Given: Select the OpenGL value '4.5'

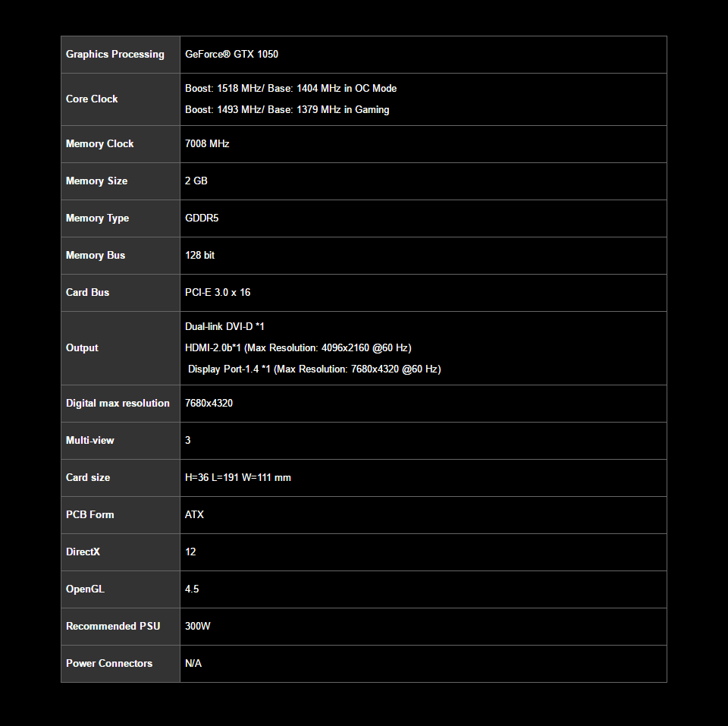Looking at the screenshot, I should [192, 589].
